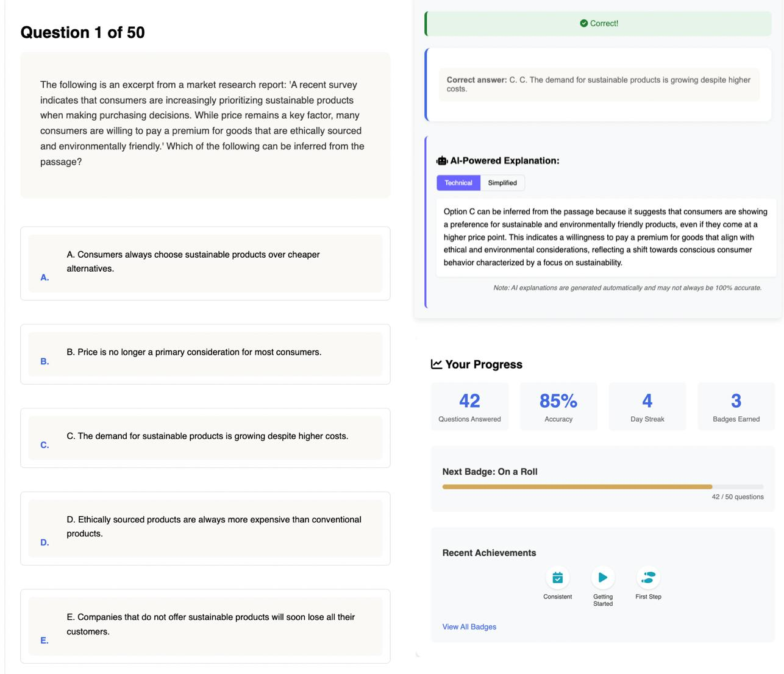Select answer C about demand growing despite costs
Screen dimensions: 784x674
tap(205, 438)
